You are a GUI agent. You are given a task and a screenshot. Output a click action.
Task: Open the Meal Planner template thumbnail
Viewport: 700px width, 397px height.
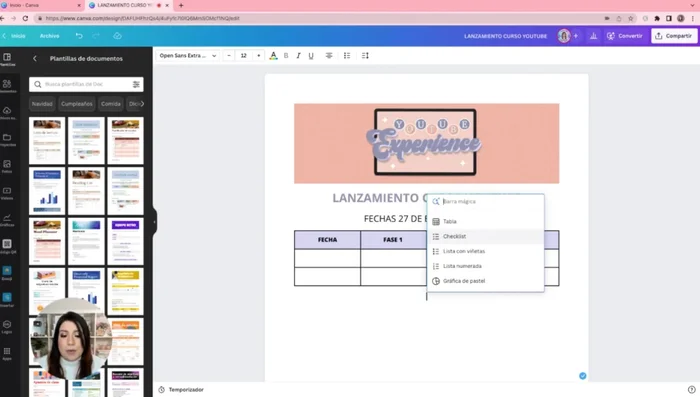(x=47, y=241)
